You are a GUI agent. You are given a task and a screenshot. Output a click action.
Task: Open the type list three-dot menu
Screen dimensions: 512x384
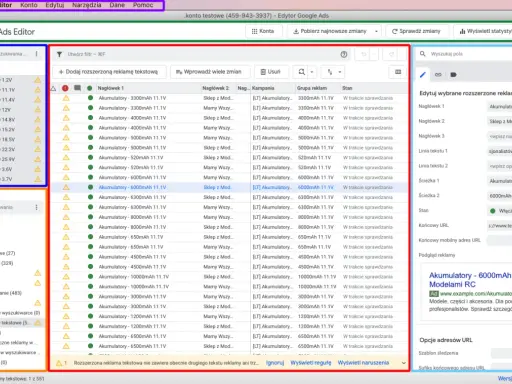pos(36,207)
